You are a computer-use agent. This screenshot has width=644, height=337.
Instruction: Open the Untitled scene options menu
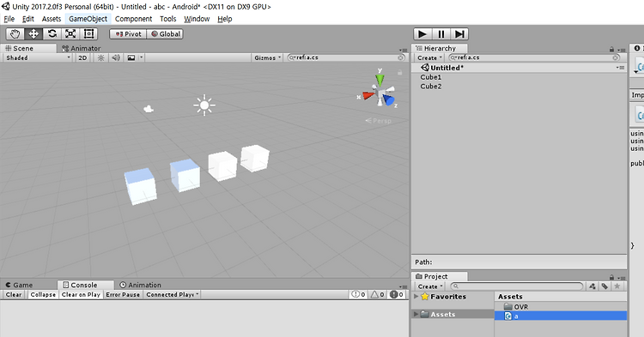click(x=620, y=68)
